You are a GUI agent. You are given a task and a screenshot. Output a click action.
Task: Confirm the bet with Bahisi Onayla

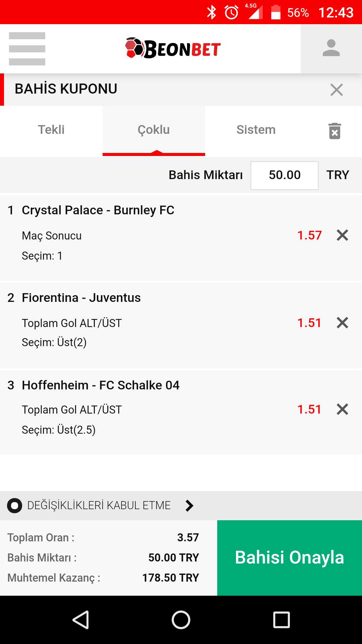(290, 558)
